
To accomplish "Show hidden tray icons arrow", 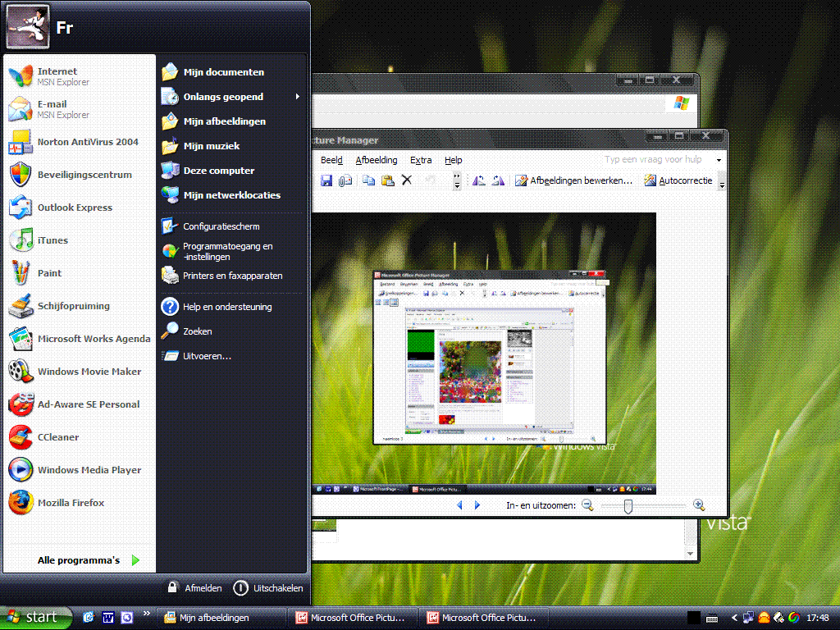I will coord(734,618).
